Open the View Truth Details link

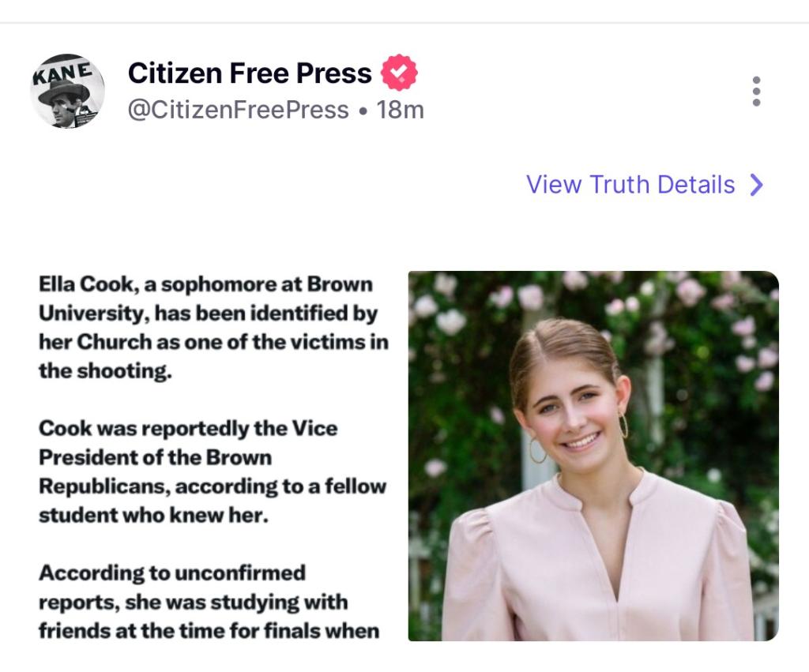point(630,185)
